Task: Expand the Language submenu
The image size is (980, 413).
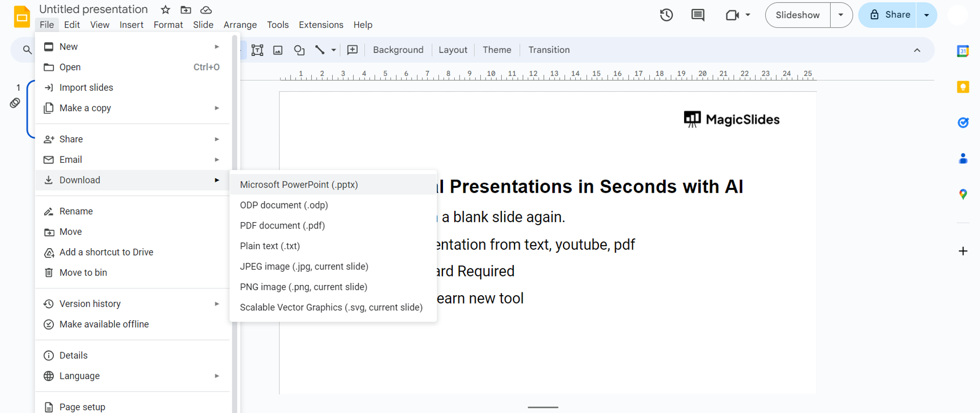Action: [217, 376]
